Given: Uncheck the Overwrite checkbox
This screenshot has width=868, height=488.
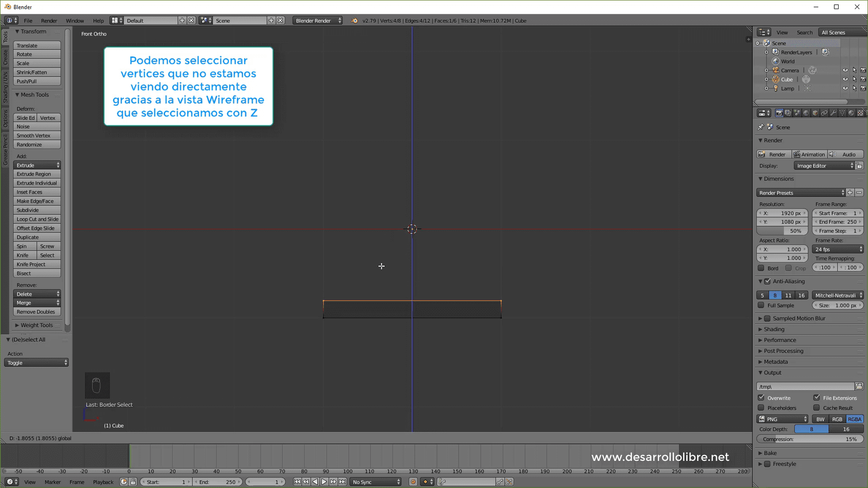Looking at the screenshot, I should 761,398.
